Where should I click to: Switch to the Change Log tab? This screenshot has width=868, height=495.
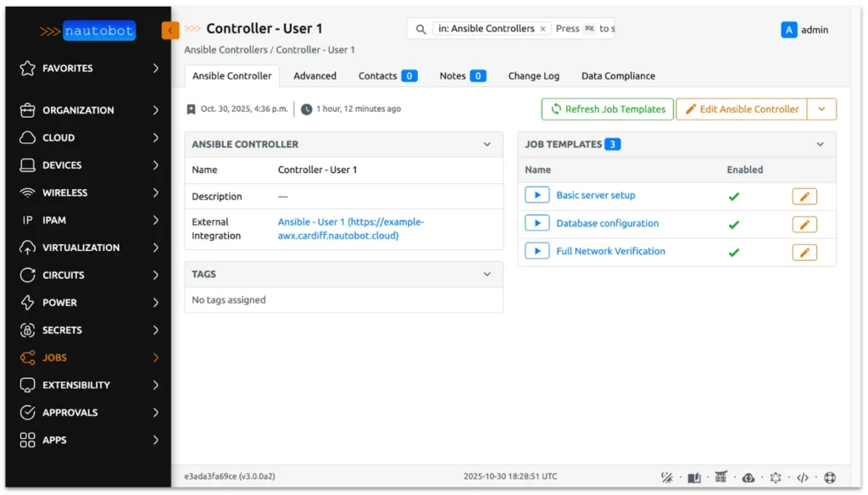[x=533, y=76]
